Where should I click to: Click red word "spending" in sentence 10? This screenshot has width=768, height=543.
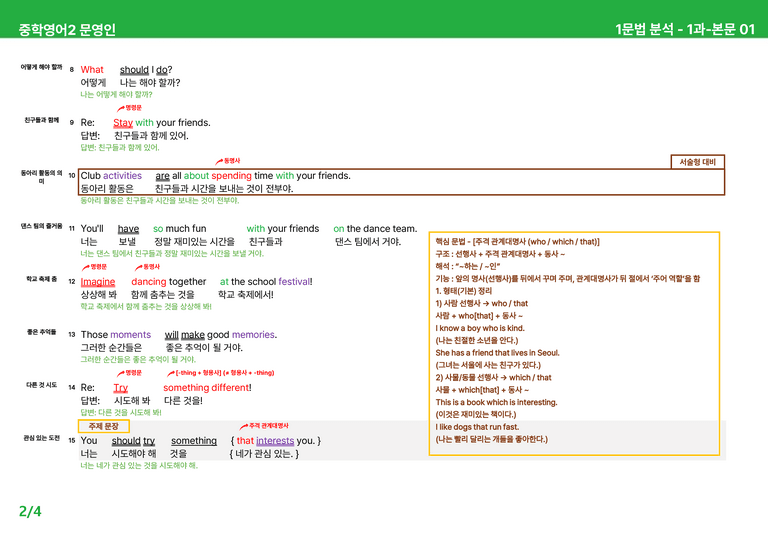[x=232, y=175]
